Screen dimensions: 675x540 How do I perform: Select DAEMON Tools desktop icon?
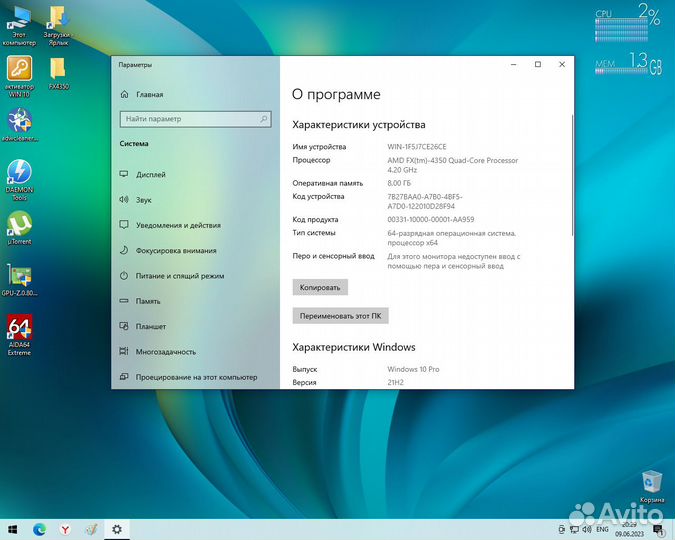pyautogui.click(x=19, y=180)
